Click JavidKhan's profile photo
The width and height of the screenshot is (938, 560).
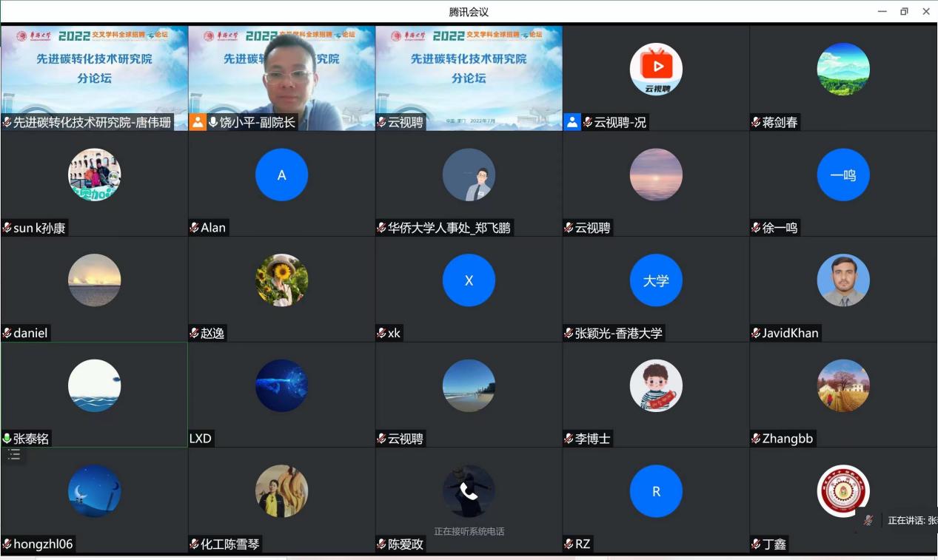click(843, 280)
